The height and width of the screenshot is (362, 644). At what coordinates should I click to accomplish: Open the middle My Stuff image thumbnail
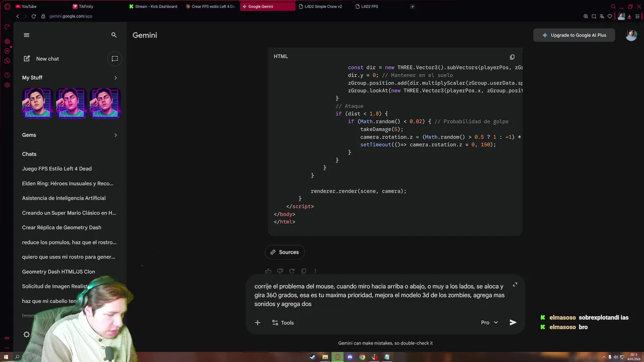click(71, 103)
